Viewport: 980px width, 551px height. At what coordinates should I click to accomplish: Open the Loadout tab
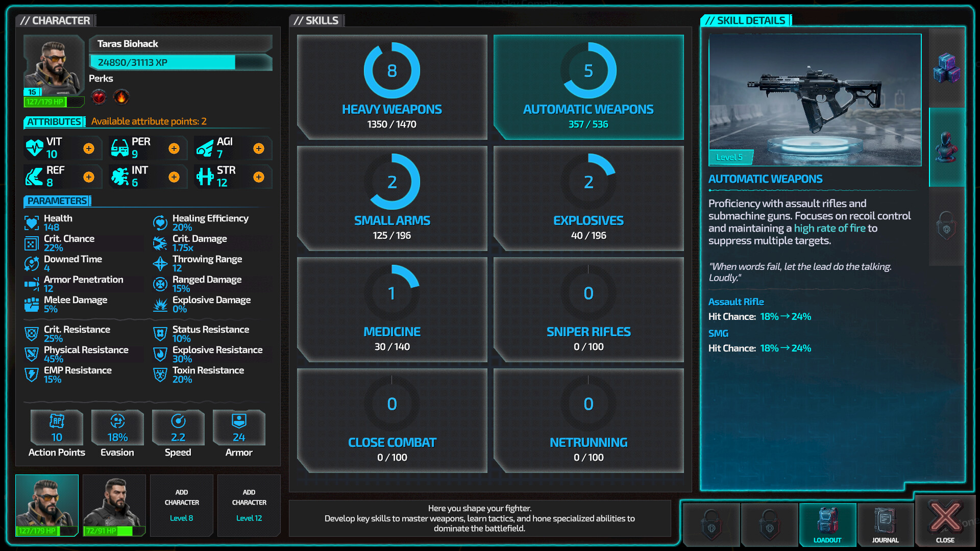point(827,524)
